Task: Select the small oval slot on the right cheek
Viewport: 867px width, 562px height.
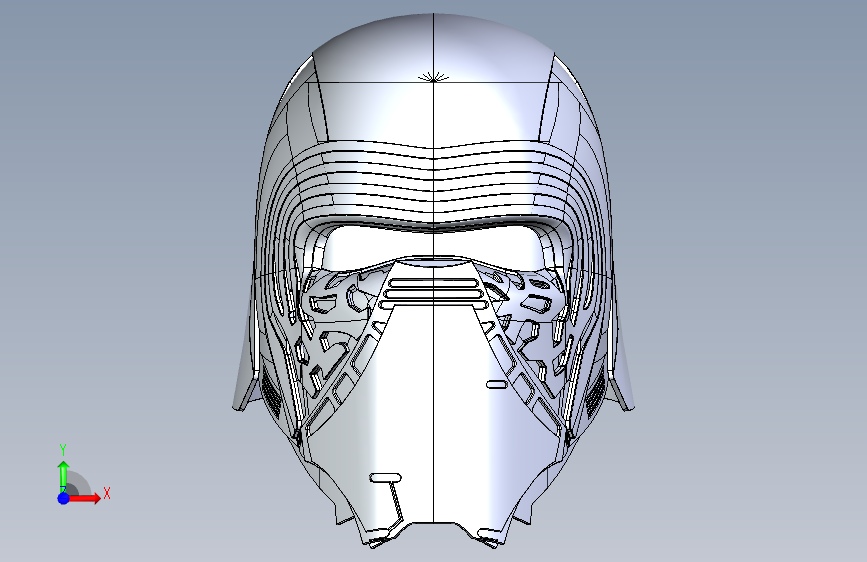Action: (x=496, y=384)
